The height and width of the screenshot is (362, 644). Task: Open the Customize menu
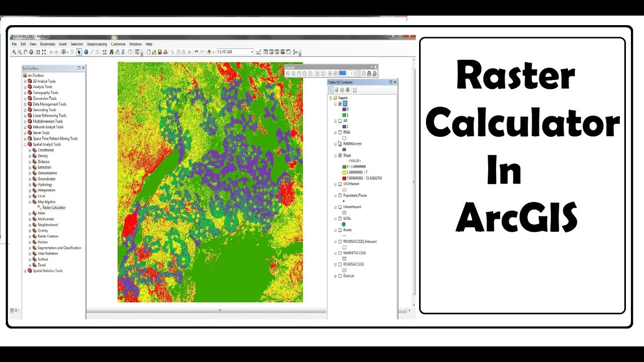(x=118, y=44)
